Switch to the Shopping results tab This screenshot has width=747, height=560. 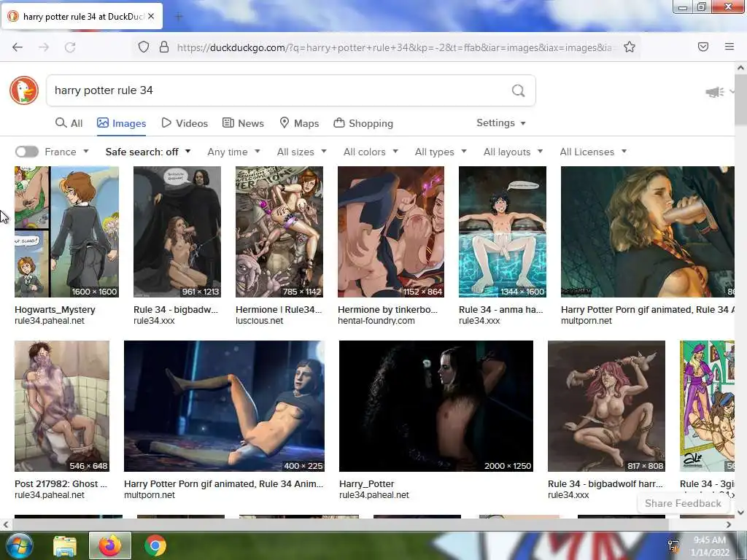click(x=363, y=123)
